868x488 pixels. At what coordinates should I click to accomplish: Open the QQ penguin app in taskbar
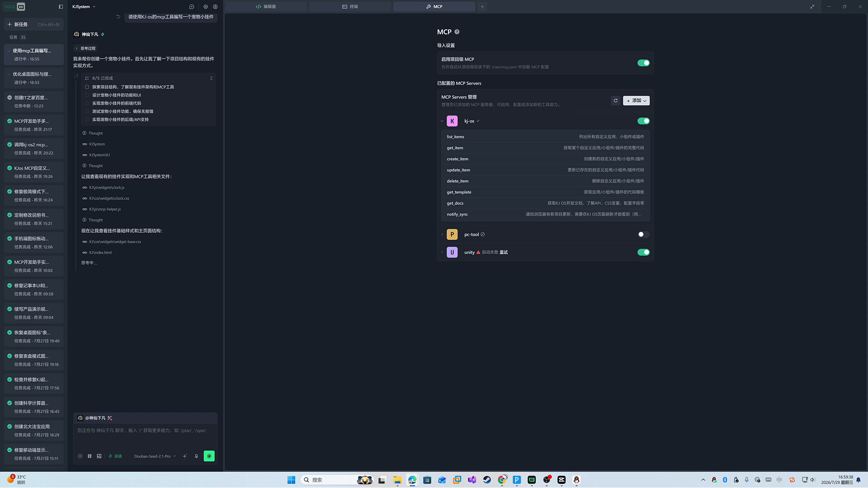[576, 480]
